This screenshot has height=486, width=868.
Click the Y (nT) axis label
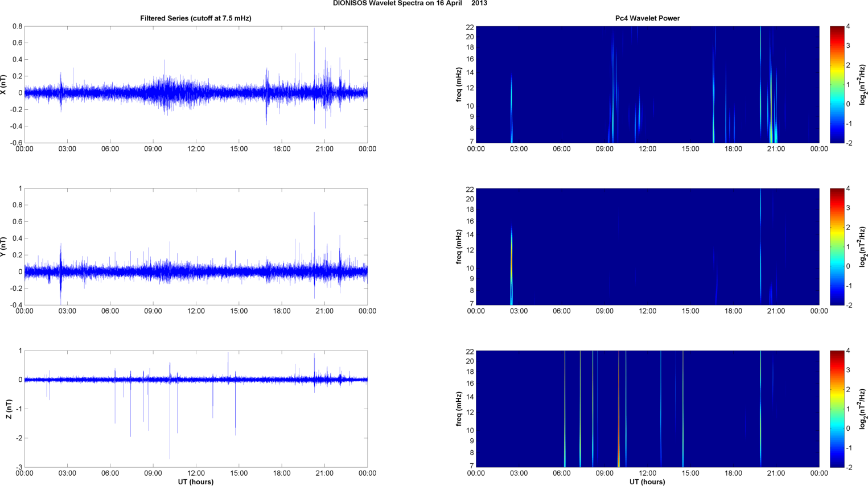[4, 247]
